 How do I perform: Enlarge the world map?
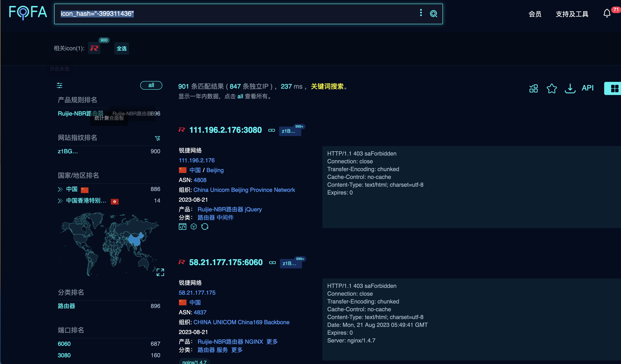pos(160,272)
